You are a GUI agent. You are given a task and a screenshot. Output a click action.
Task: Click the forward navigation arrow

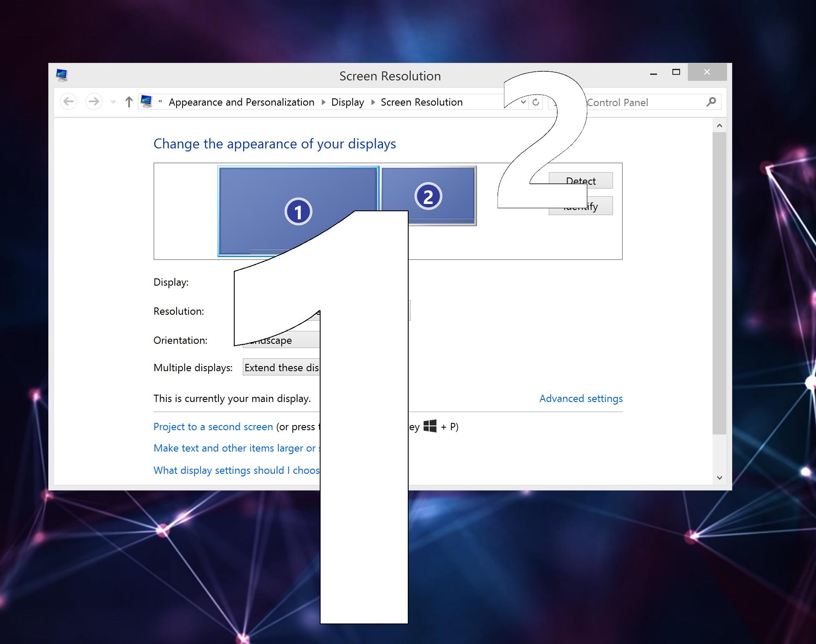(x=94, y=101)
